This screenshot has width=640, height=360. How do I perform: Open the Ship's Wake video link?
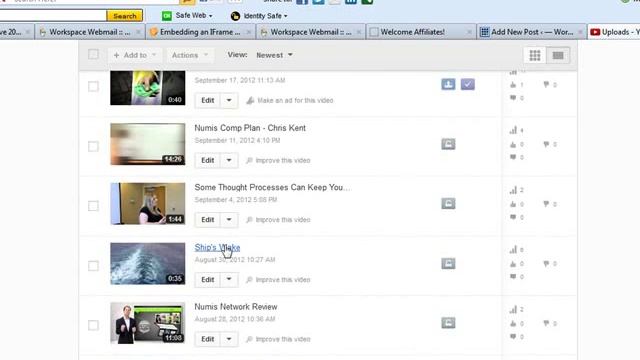(x=217, y=247)
